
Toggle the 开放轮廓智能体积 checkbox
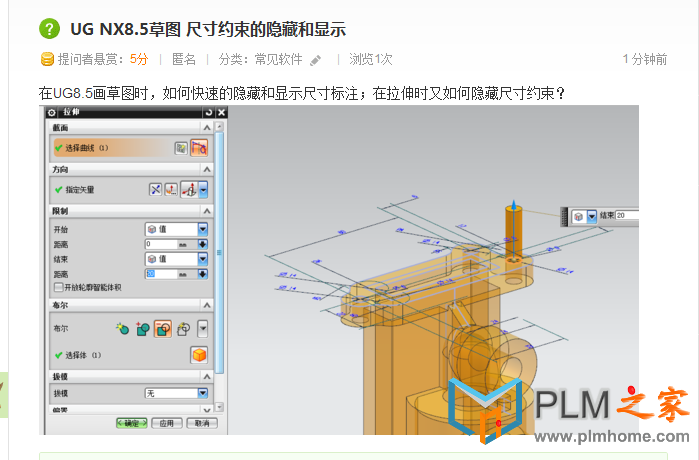coord(58,288)
